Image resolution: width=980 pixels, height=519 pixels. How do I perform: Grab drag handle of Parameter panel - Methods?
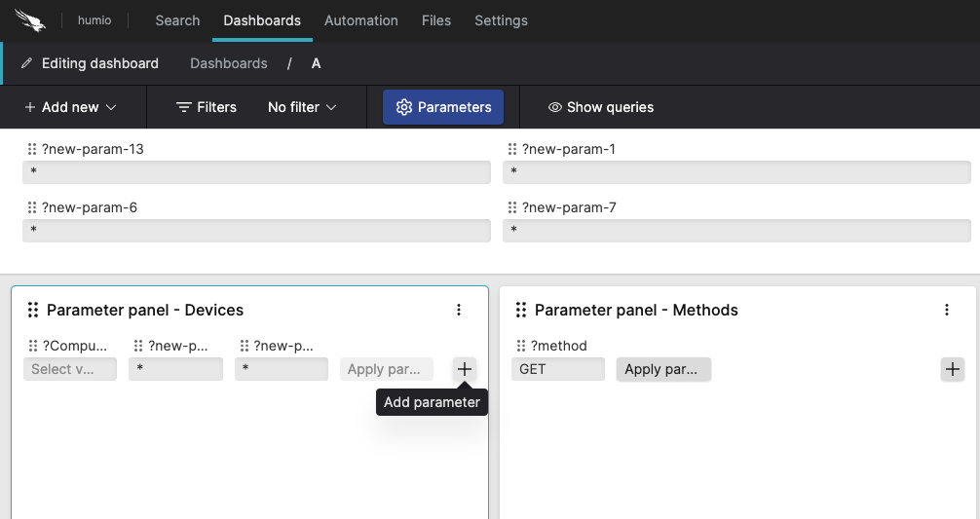coord(520,310)
